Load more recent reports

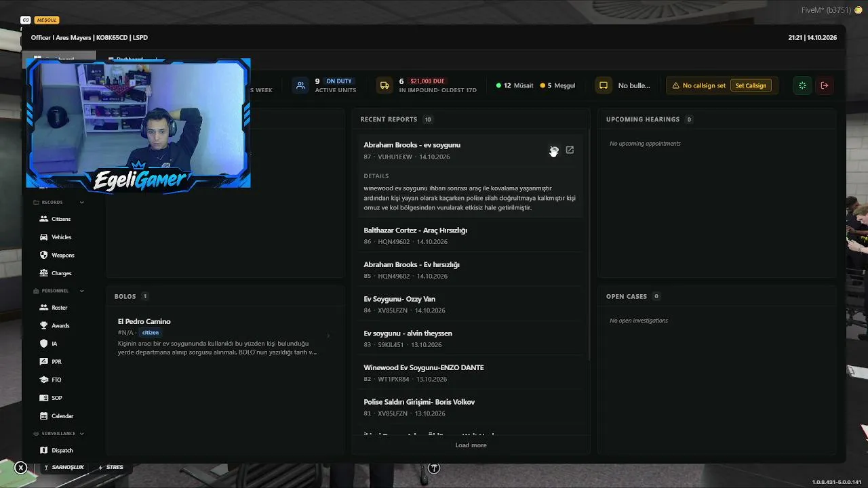coord(471,445)
